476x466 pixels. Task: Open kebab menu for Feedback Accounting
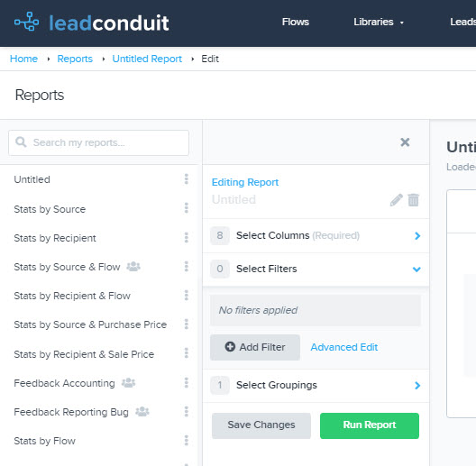point(187,382)
